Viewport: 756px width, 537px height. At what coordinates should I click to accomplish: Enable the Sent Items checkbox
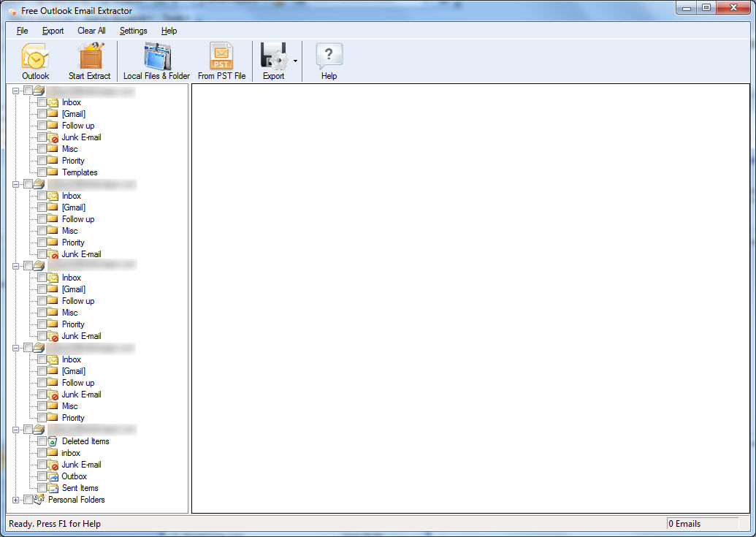[x=42, y=488]
